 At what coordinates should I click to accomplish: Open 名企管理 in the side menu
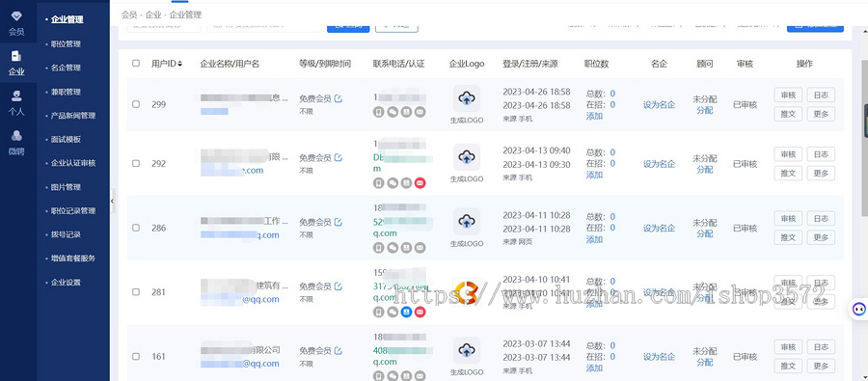pos(66,68)
